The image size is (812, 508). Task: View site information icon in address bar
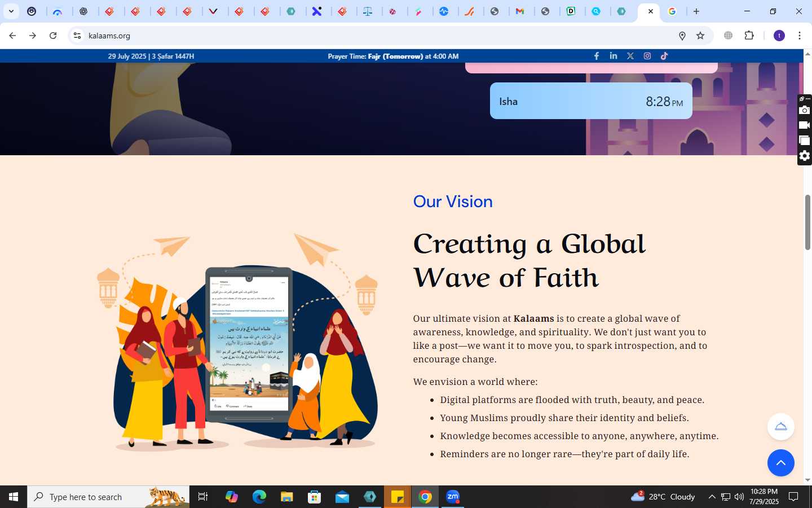coord(77,36)
